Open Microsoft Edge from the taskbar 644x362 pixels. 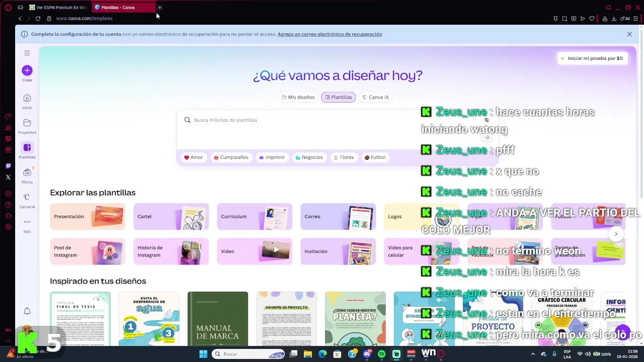pyautogui.click(x=323, y=354)
